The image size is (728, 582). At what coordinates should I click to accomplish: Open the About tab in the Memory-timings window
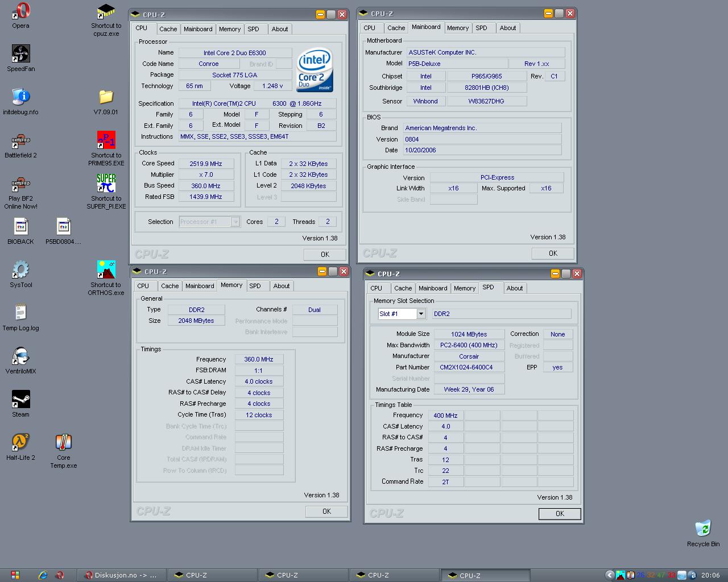coord(281,286)
